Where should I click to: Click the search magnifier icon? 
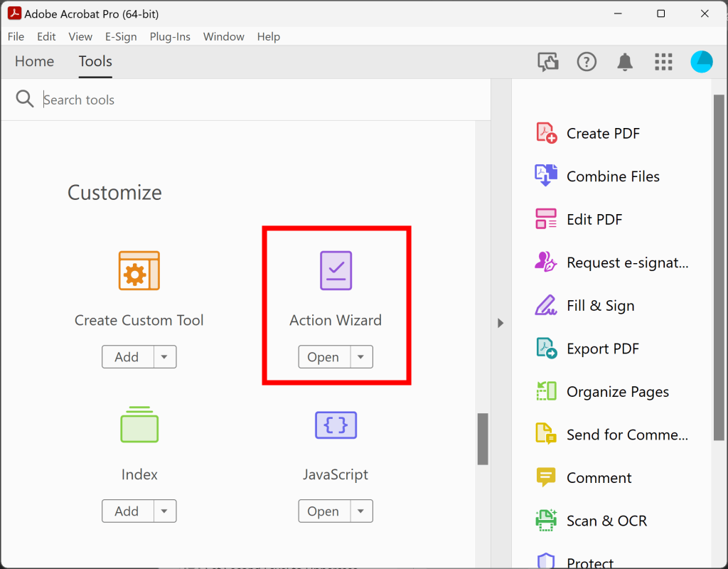pyautogui.click(x=25, y=99)
